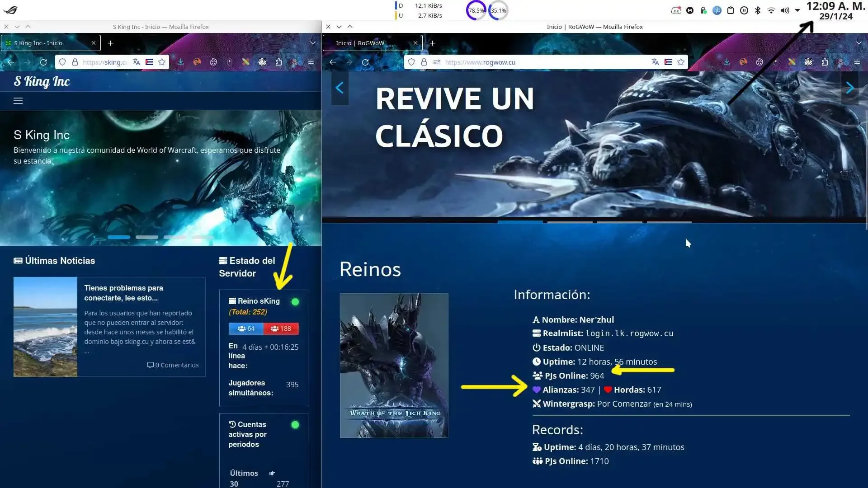Open the list all tabs dropdown in S King window
Screen dimensions: 868x488
[x=312, y=43]
